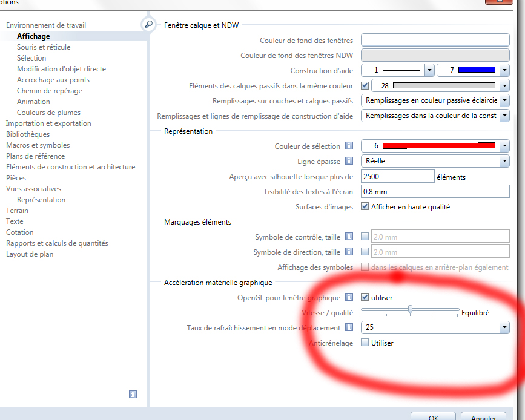The width and height of the screenshot is (525, 420).
Task: Open Importation et exportation category
Action: [48, 123]
